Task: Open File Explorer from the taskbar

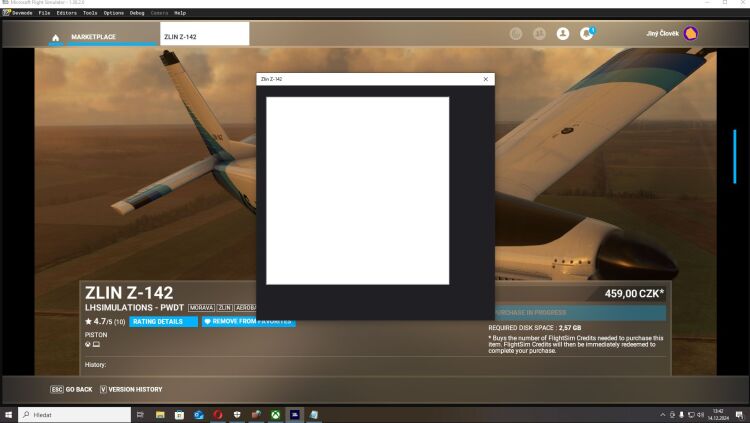Action: tap(160, 415)
